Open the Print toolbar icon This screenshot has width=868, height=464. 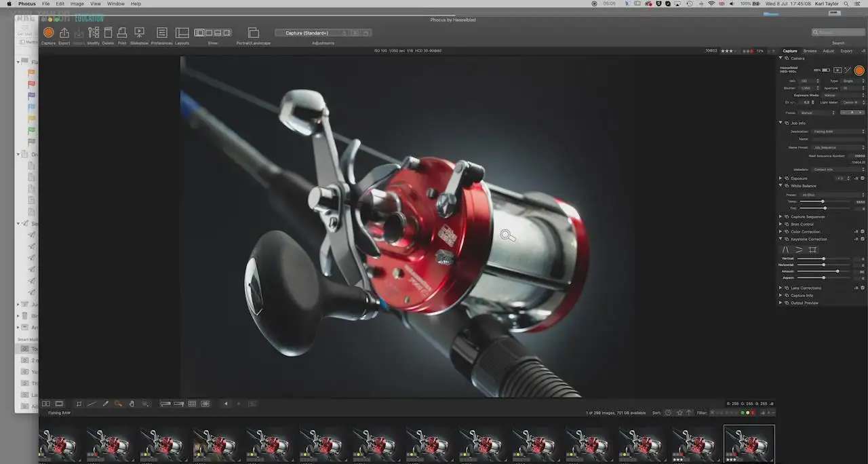pyautogui.click(x=122, y=33)
